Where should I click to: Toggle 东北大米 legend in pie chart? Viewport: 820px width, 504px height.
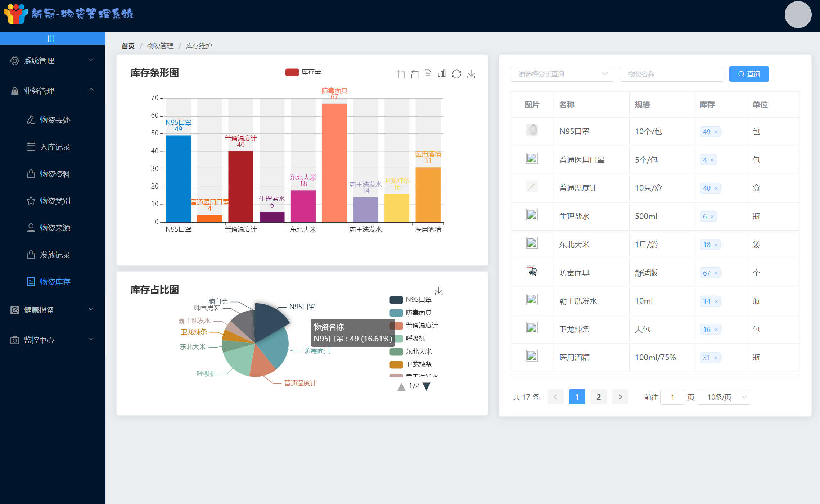click(411, 351)
